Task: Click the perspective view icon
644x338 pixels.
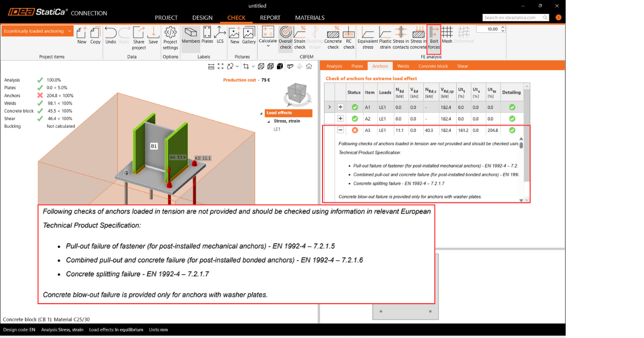Action: pos(290,67)
